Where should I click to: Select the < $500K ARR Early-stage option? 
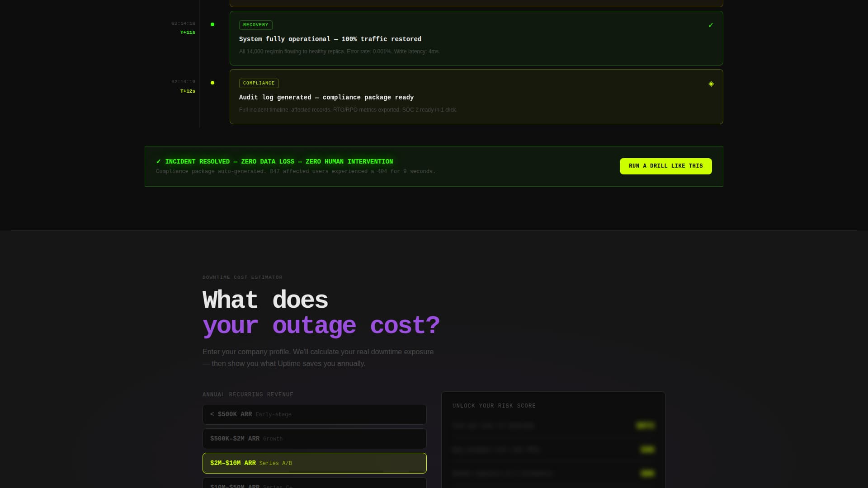(315, 414)
